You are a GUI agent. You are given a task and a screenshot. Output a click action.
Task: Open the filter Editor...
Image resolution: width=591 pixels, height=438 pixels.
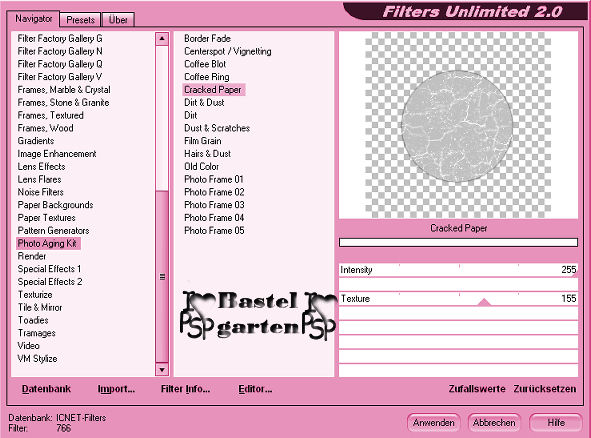(x=255, y=389)
